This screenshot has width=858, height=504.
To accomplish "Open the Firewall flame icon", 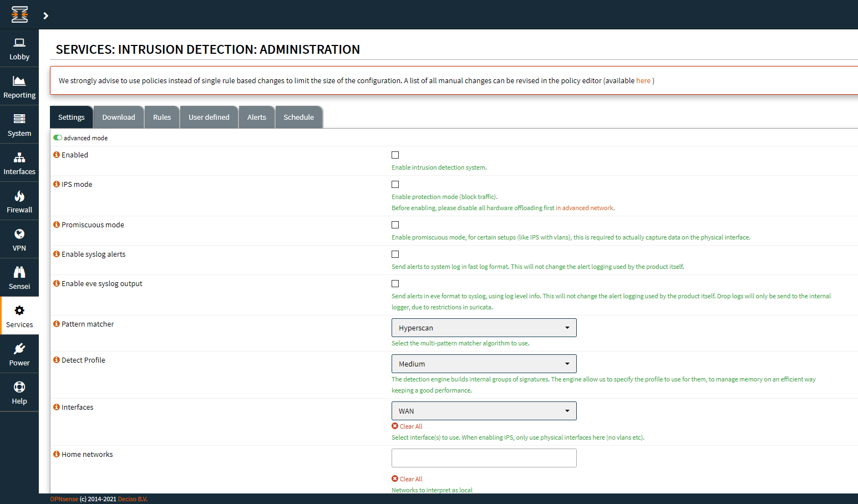I will pos(19,196).
